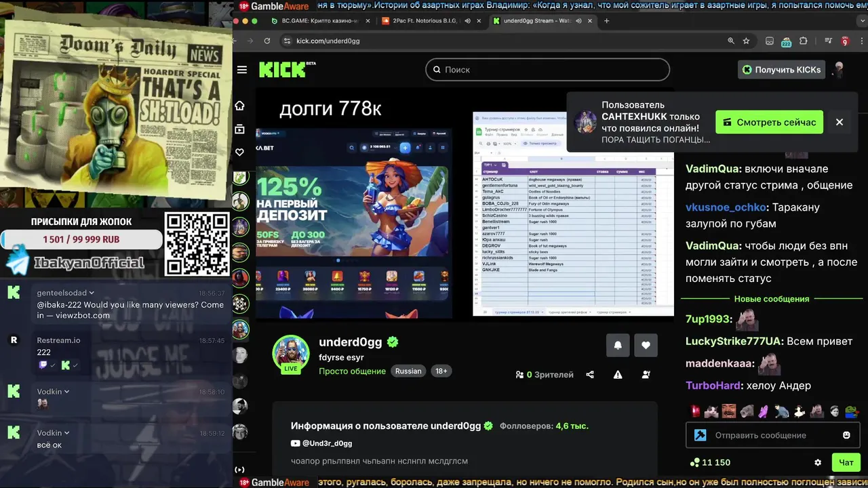868x488 pixels.
Task: Click Restream.io name in overlay chat
Action: click(x=58, y=340)
